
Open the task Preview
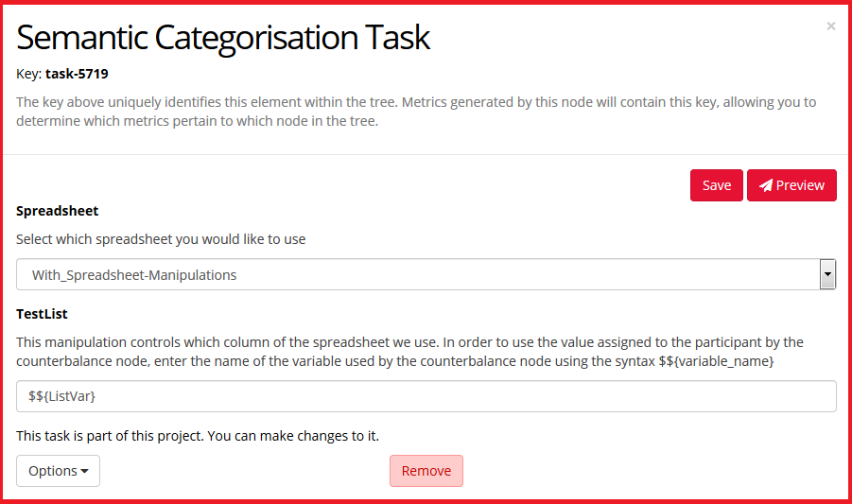pyautogui.click(x=791, y=185)
